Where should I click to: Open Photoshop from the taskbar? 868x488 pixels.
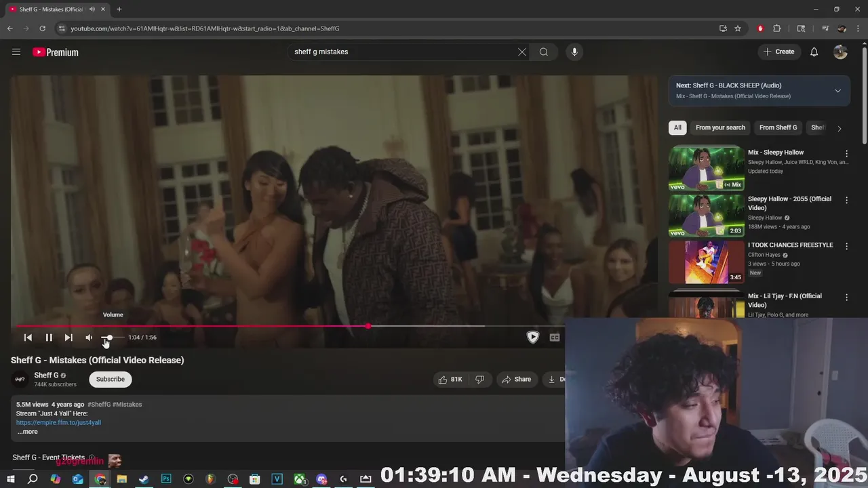click(166, 479)
